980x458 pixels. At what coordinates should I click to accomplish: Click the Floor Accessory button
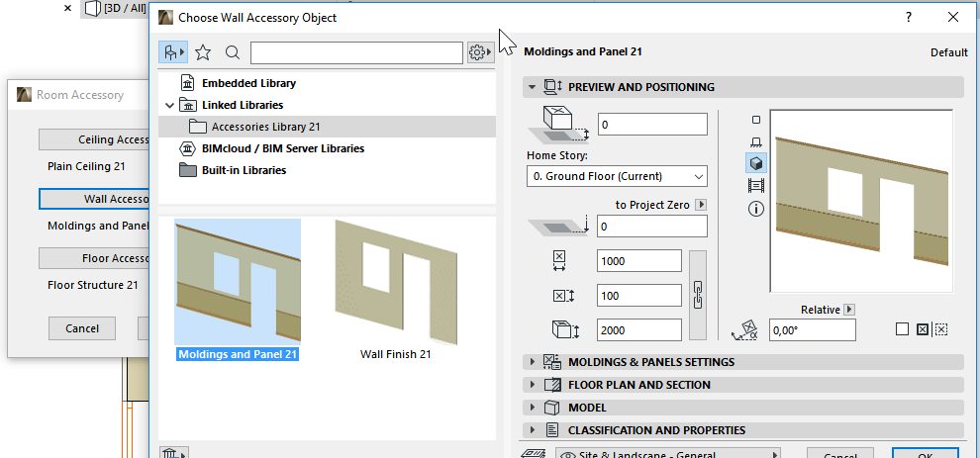[x=94, y=258]
